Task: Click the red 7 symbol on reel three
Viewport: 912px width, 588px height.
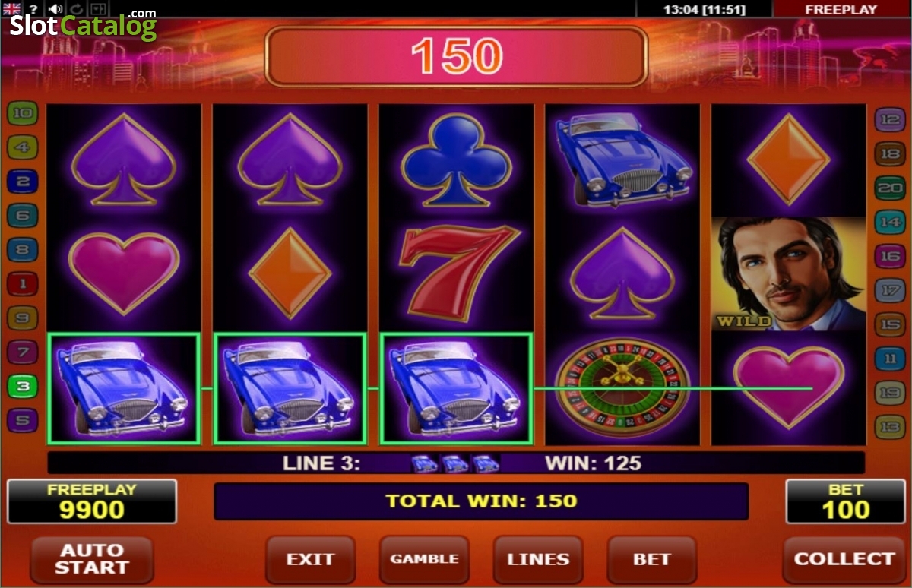Action: click(456, 272)
